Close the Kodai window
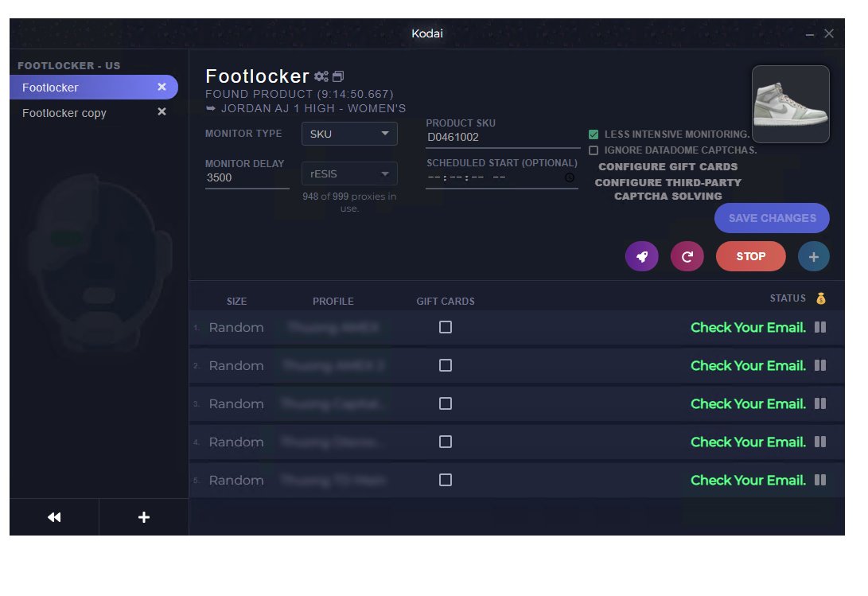Screen dimensions: 868x596 tap(829, 33)
